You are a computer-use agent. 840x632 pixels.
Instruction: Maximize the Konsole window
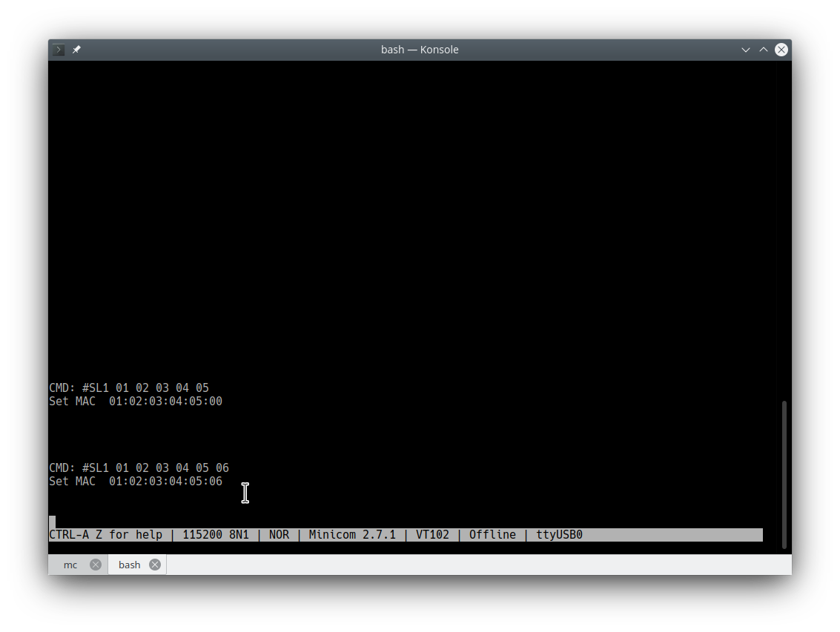click(764, 50)
